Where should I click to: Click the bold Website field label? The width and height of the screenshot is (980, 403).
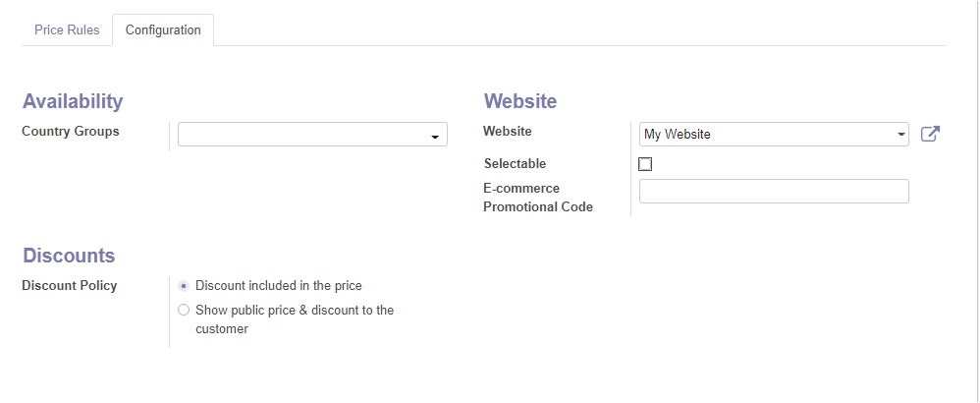(508, 132)
